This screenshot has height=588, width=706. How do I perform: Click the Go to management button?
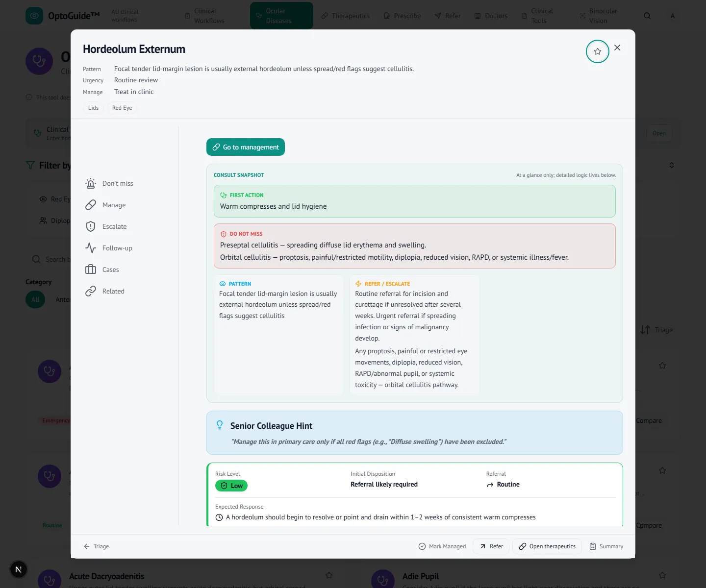(x=246, y=147)
